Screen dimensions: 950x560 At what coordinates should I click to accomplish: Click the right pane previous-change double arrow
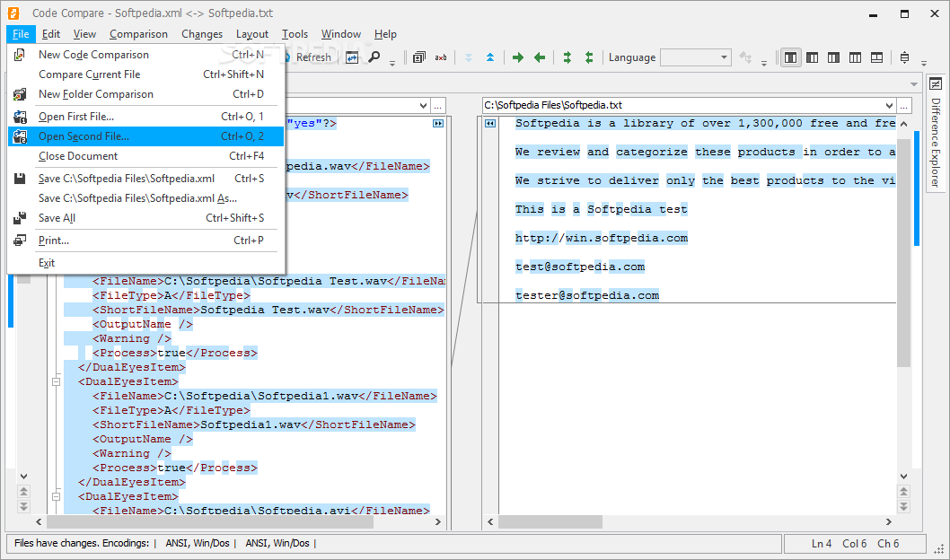903,491
